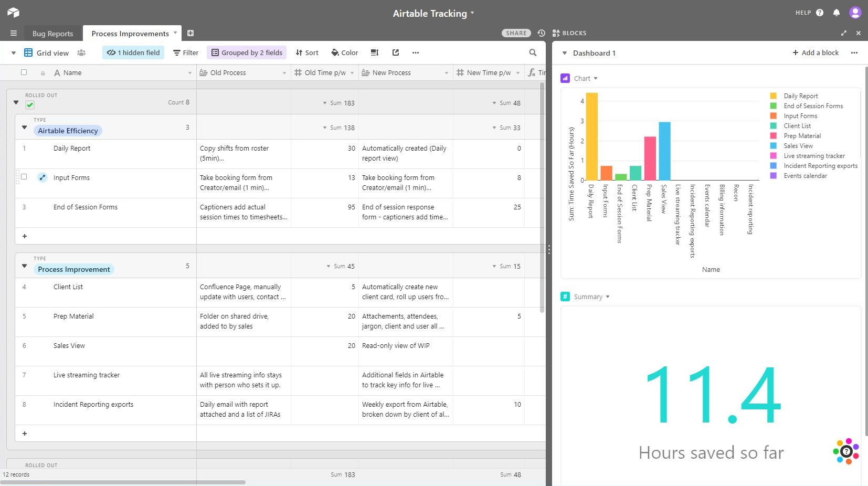Open the share view icon
The image size is (868, 486).
(396, 52)
